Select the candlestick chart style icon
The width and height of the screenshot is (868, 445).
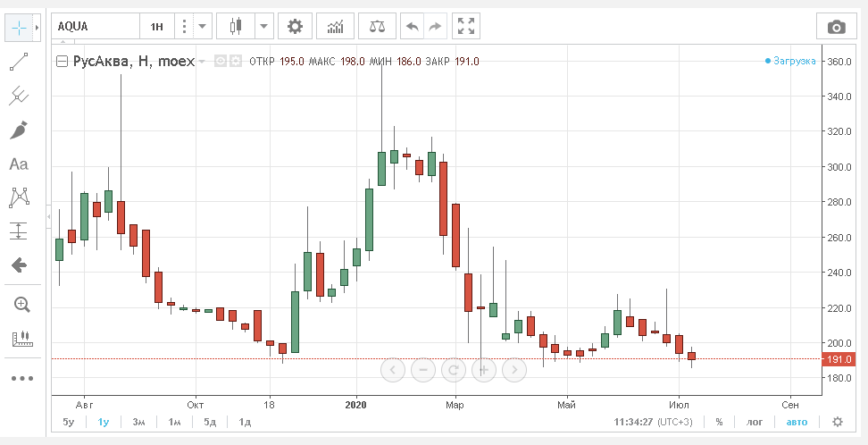(x=236, y=26)
